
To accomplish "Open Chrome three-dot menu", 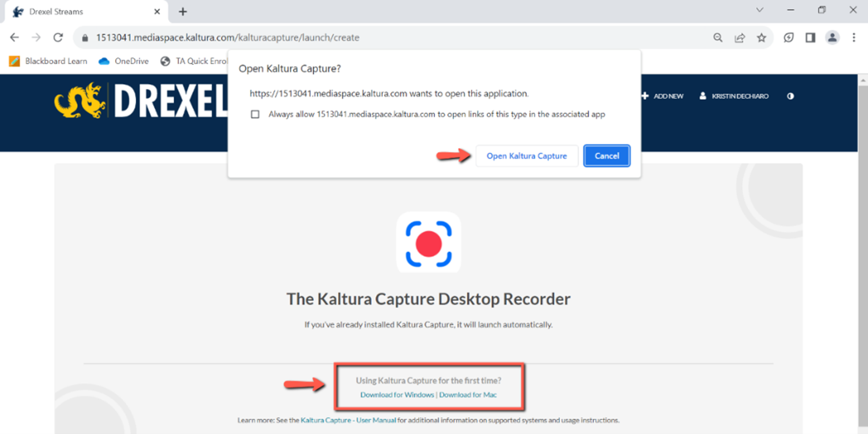I will tap(854, 37).
